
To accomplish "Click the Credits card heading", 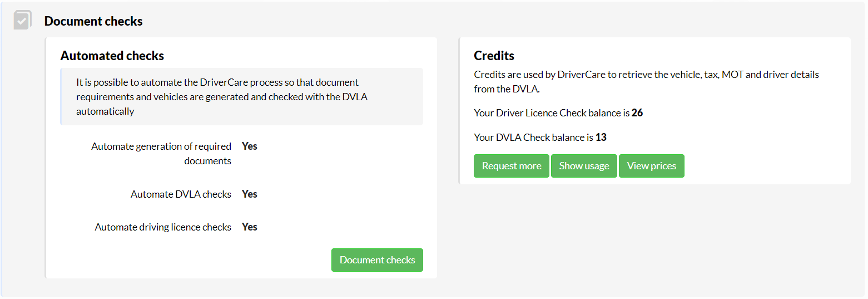I will coord(494,56).
